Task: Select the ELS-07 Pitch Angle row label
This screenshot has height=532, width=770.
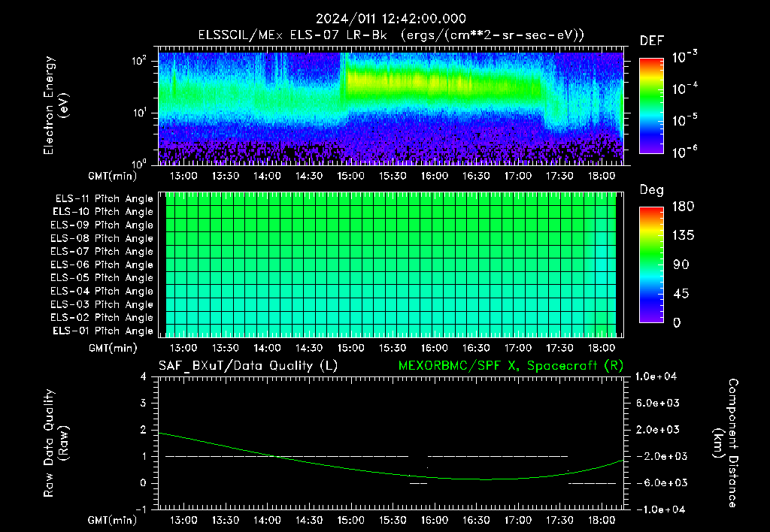Action: pos(102,251)
